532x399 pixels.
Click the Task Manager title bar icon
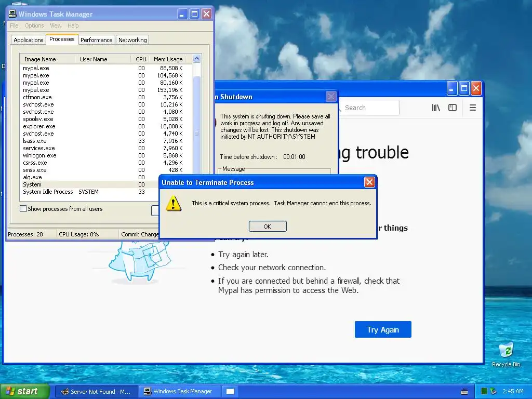[12, 14]
